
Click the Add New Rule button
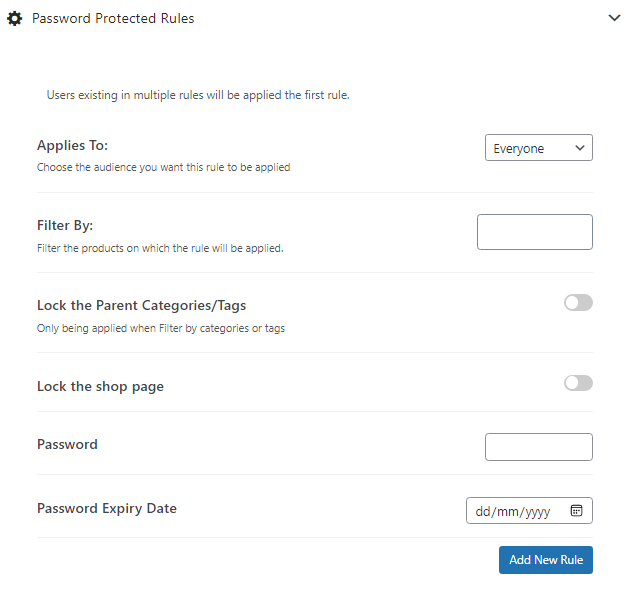pyautogui.click(x=546, y=560)
